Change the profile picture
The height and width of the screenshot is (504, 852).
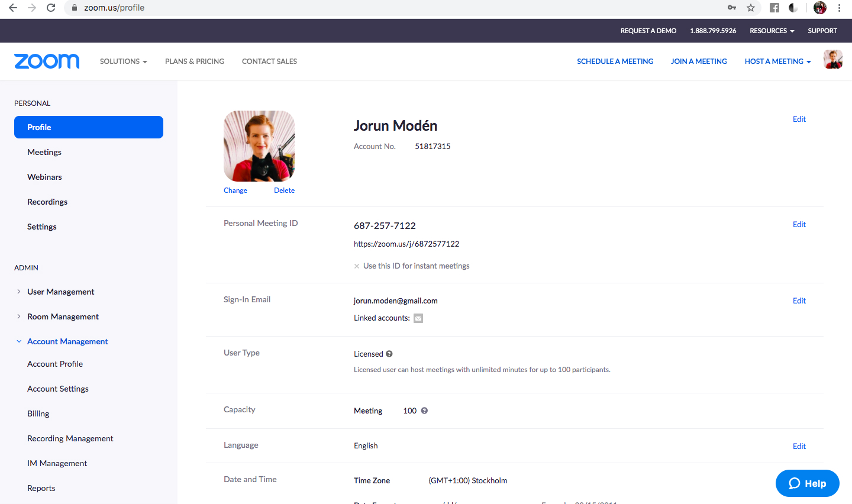(x=235, y=190)
